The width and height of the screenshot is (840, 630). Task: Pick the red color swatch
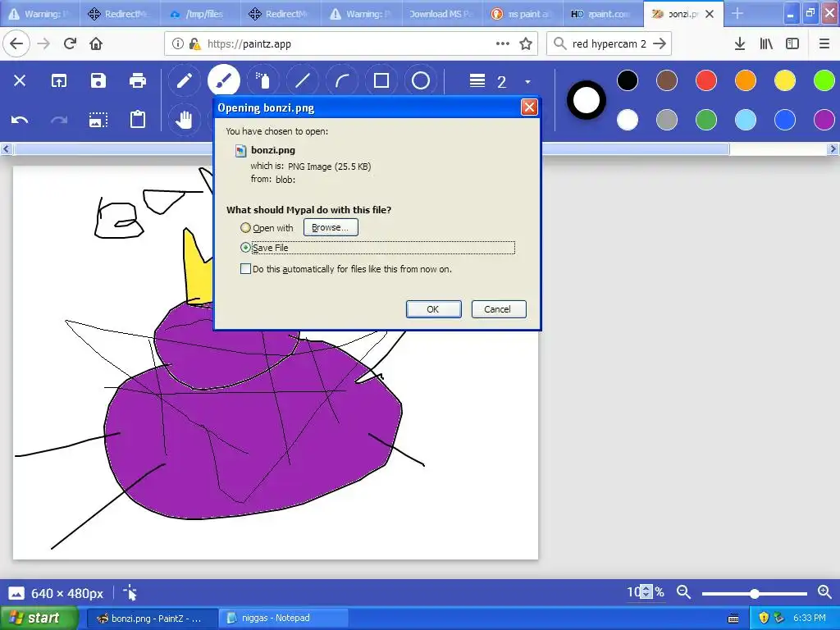click(x=706, y=81)
